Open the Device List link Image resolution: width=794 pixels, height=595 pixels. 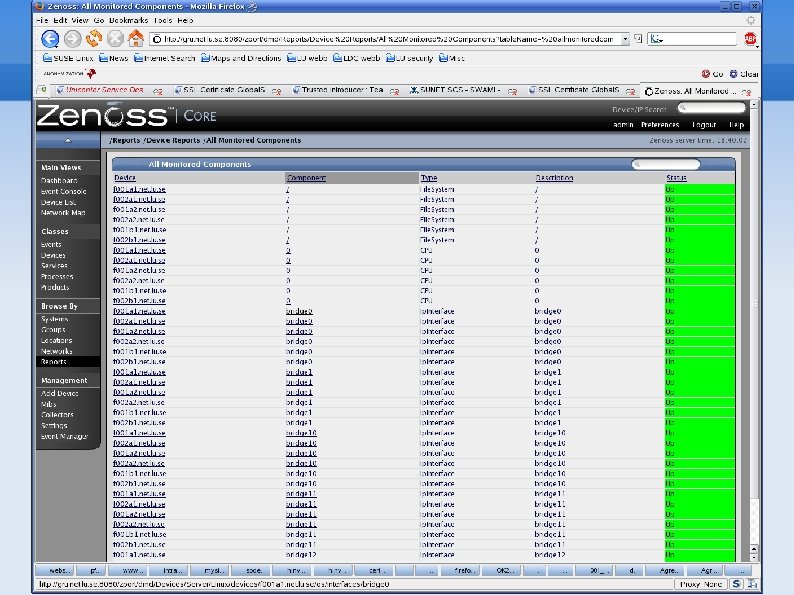[x=58, y=202]
